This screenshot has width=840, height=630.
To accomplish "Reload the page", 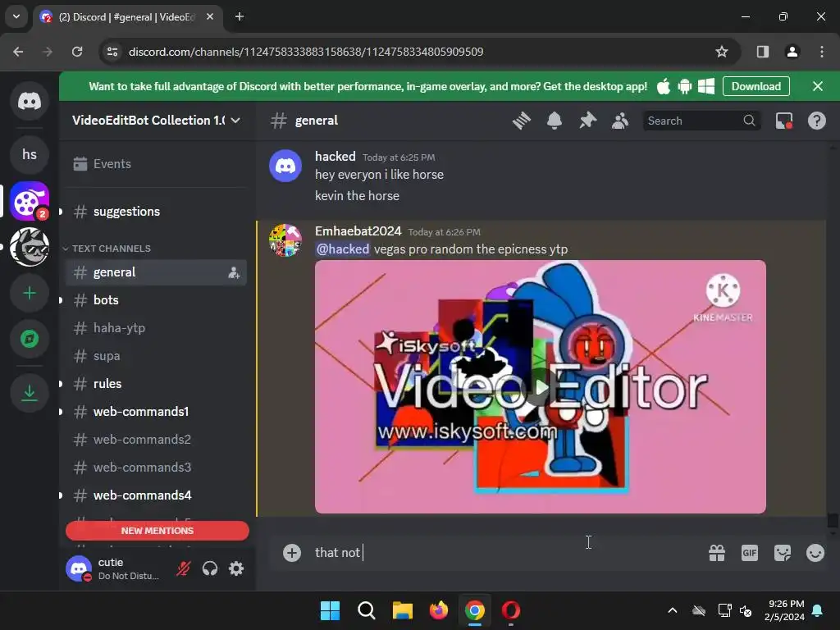I will tap(77, 52).
